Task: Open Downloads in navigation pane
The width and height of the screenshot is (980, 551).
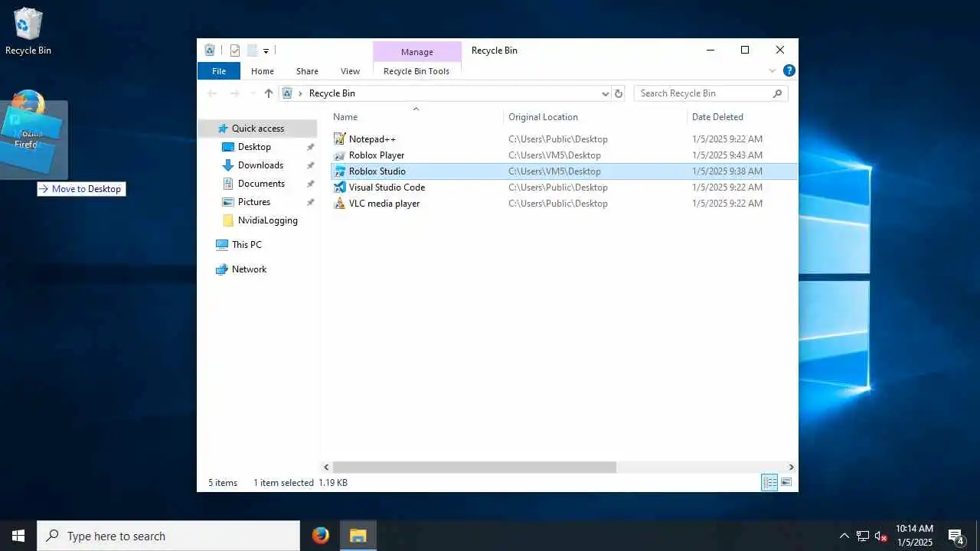Action: (260, 165)
